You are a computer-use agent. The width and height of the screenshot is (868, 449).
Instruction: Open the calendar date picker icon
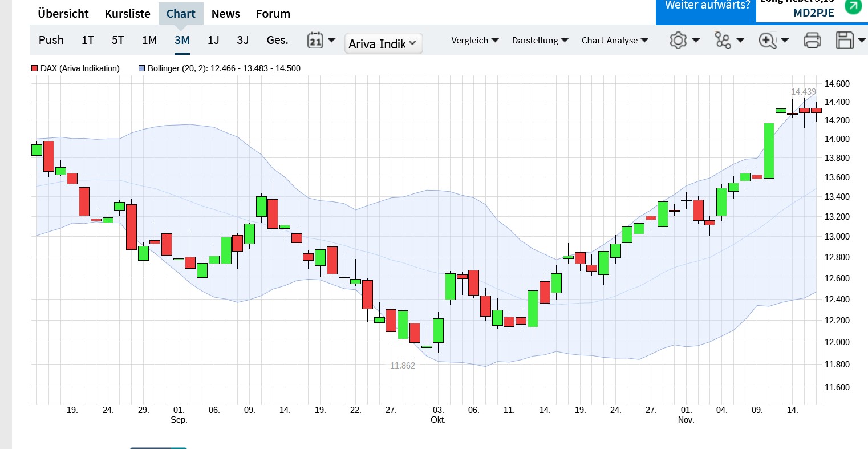coord(314,40)
